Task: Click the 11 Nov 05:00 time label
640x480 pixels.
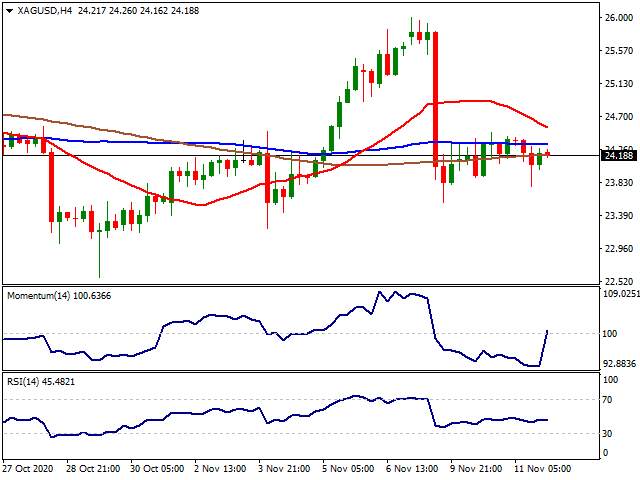Action: coord(542,468)
